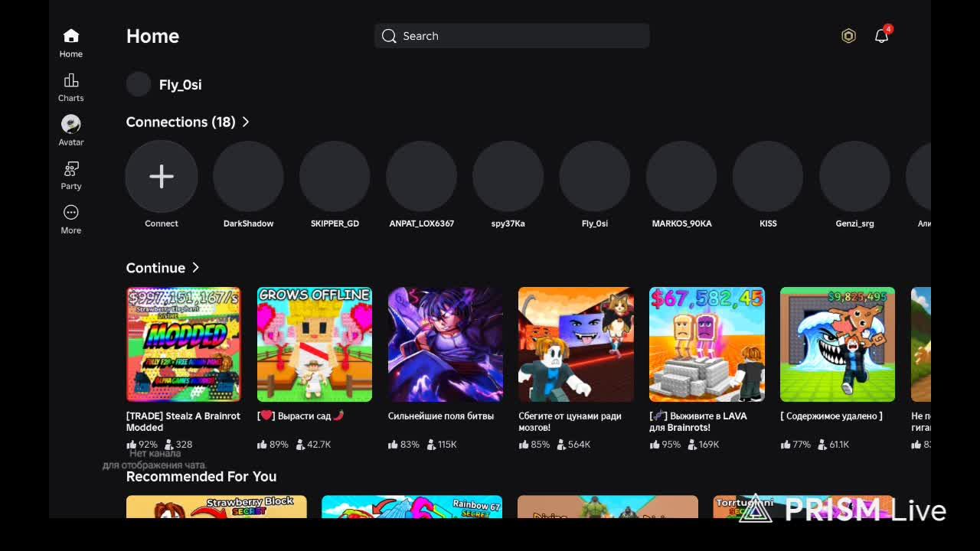Click the Recommended For You heading
This screenshot has height=551, width=980.
(x=201, y=476)
